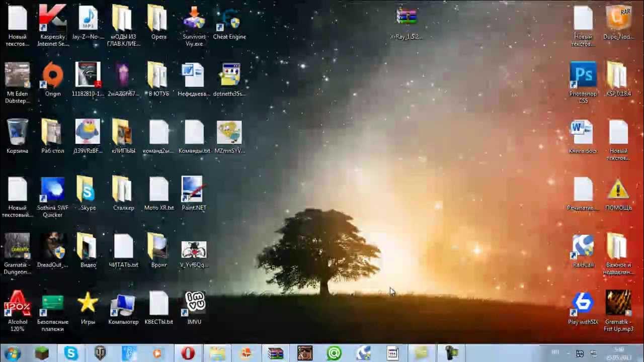Open the Windows Start menu

[12, 353]
